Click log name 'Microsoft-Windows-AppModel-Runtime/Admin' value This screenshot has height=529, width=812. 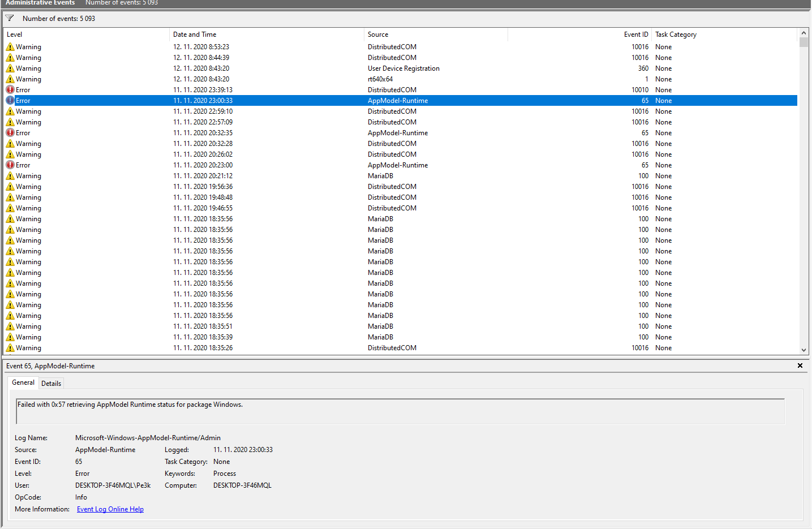coord(148,438)
